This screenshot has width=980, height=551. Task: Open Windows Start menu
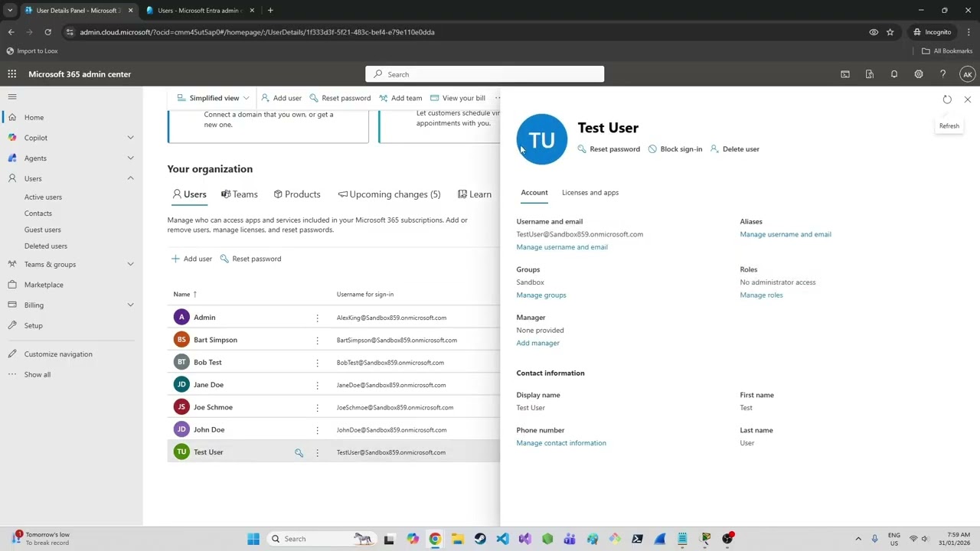253,539
